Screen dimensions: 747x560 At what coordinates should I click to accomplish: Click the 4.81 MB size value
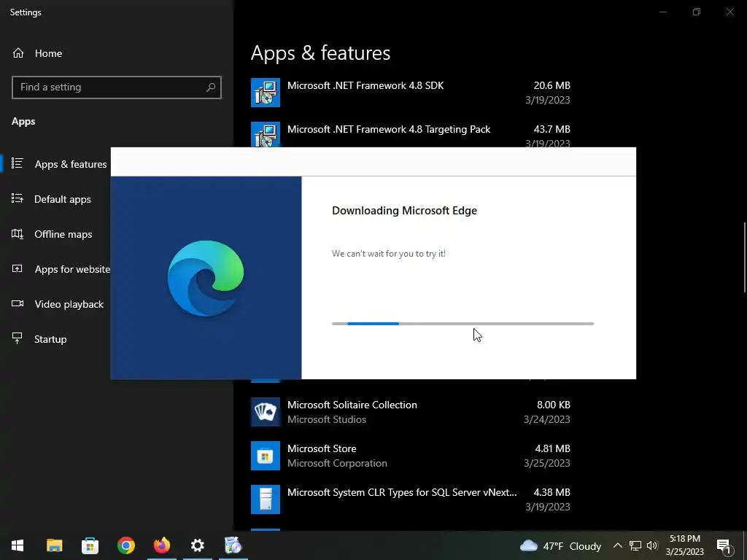553,448
